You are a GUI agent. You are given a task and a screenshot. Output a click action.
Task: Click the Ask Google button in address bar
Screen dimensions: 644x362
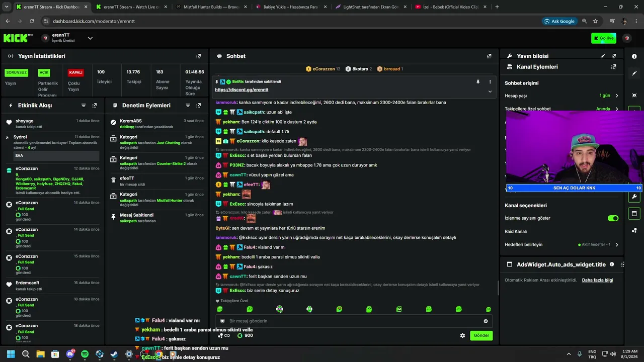pos(559,21)
